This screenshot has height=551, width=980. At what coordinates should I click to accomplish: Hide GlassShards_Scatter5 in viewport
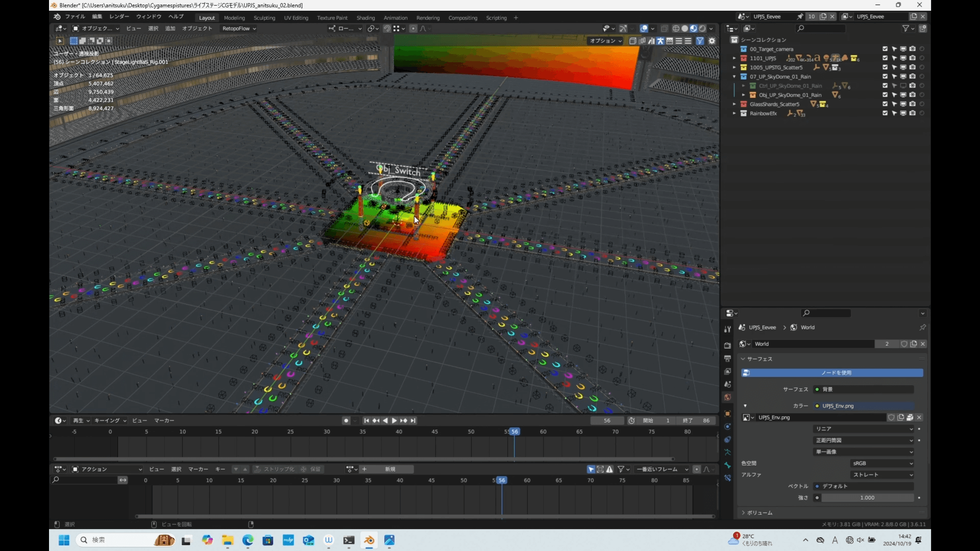point(903,104)
